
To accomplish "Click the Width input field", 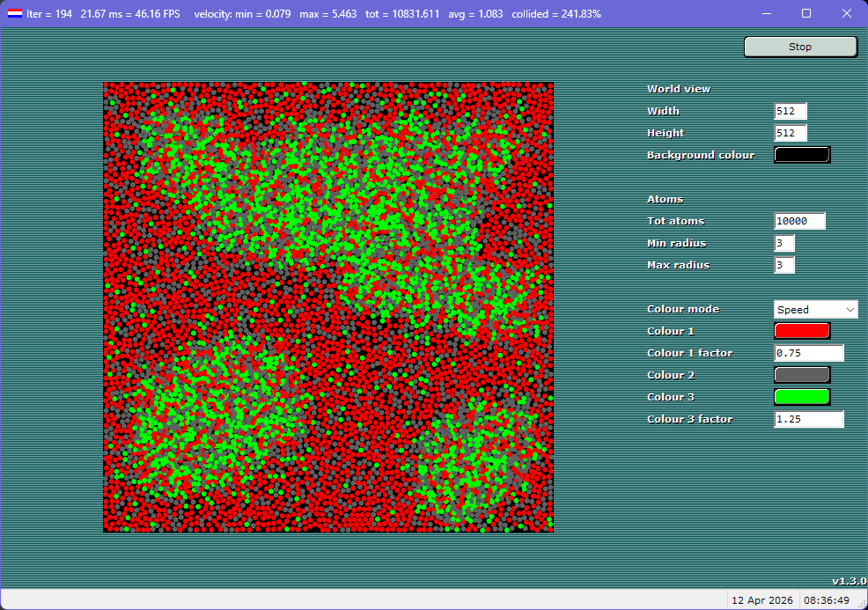I will (x=790, y=111).
